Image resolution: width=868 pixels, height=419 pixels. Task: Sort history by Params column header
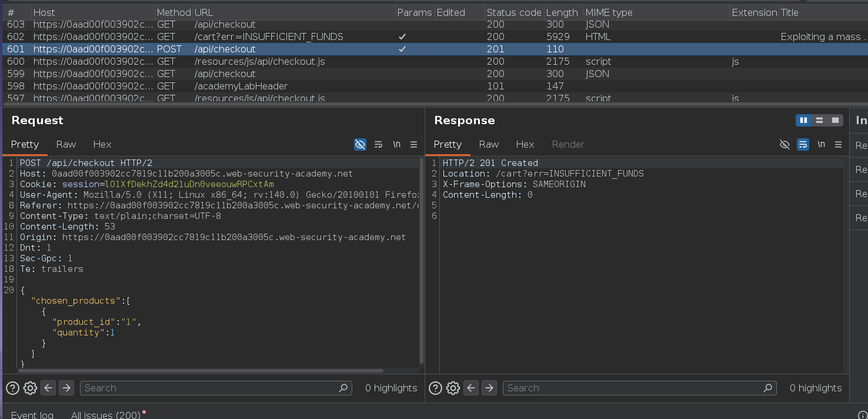click(415, 12)
